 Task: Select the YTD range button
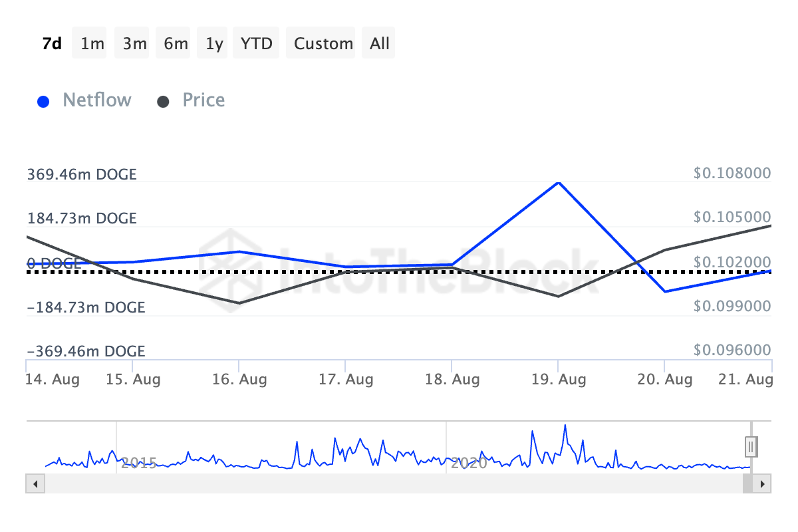click(256, 44)
